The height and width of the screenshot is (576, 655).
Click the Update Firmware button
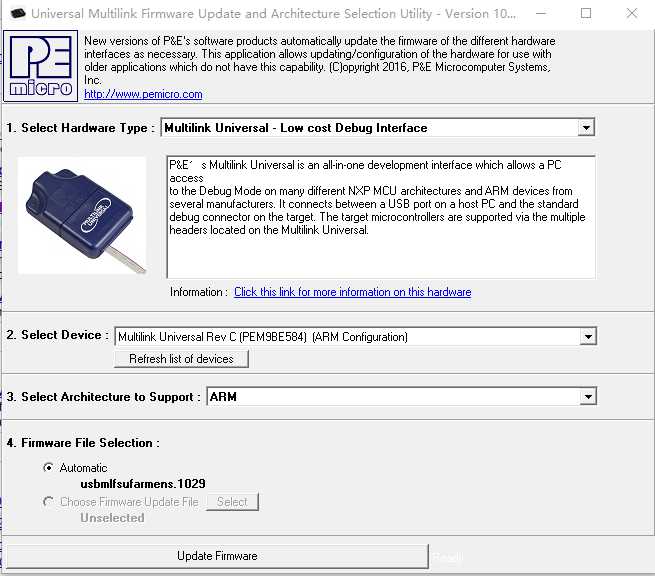click(x=217, y=556)
